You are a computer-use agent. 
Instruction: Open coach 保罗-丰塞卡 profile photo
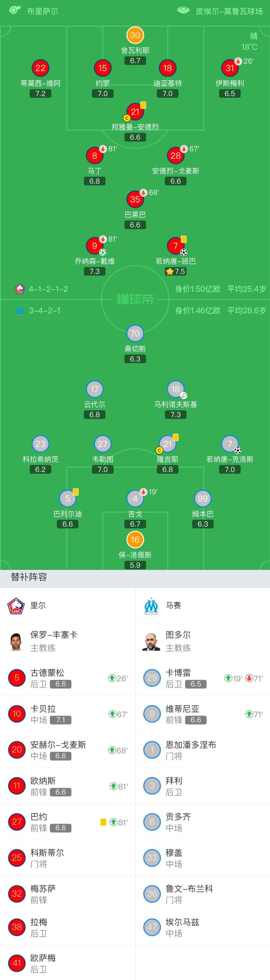click(x=16, y=642)
